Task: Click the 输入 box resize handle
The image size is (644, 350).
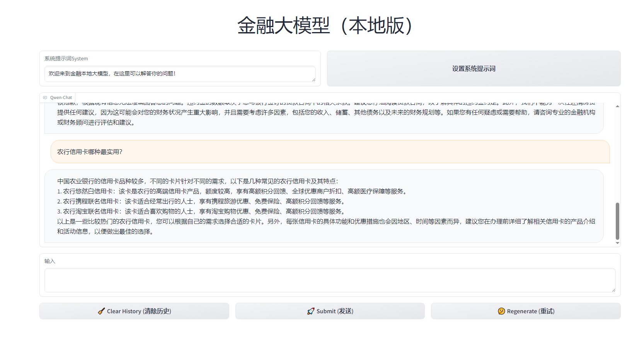Action: tap(613, 290)
